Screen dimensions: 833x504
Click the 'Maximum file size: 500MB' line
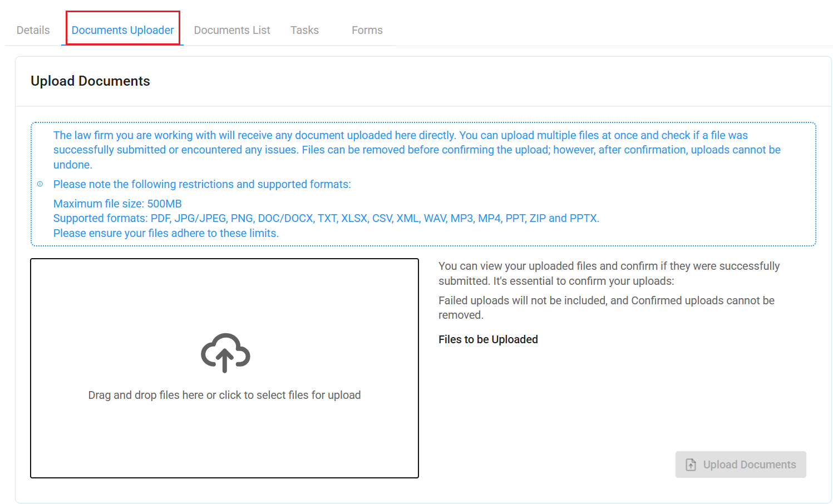pos(117,204)
